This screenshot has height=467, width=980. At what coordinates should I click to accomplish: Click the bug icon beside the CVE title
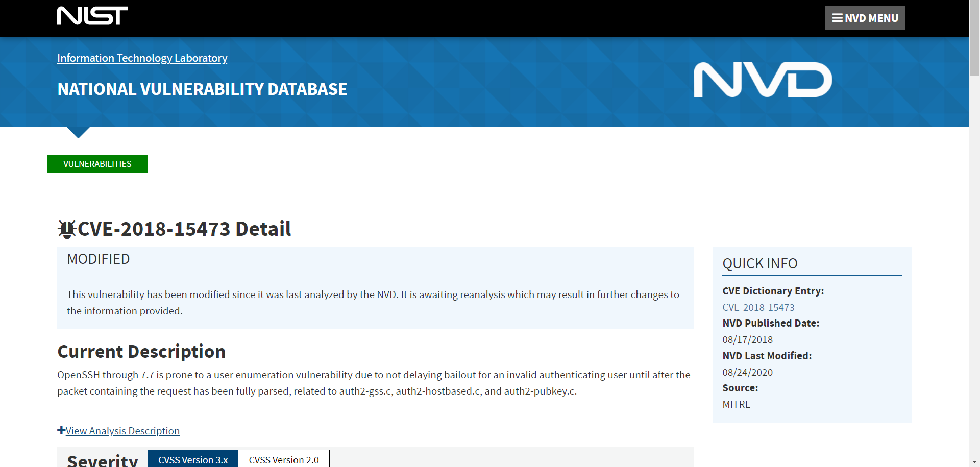click(x=66, y=229)
